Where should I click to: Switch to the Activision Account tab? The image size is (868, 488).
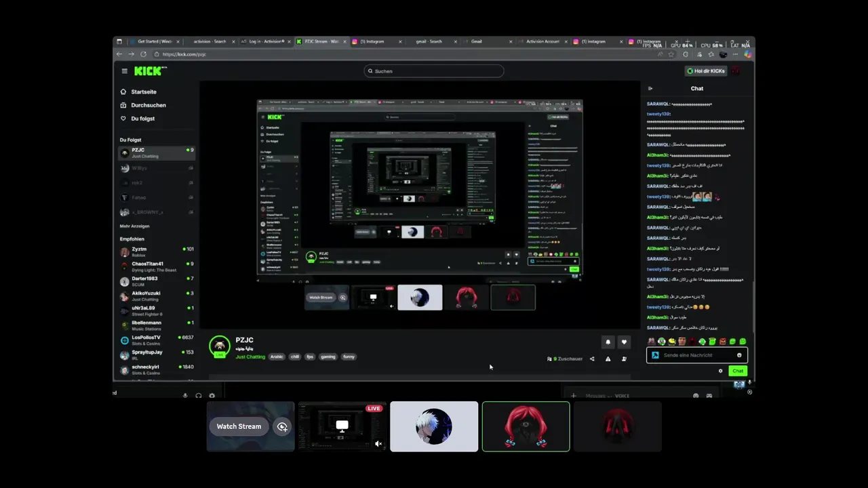pyautogui.click(x=544, y=41)
